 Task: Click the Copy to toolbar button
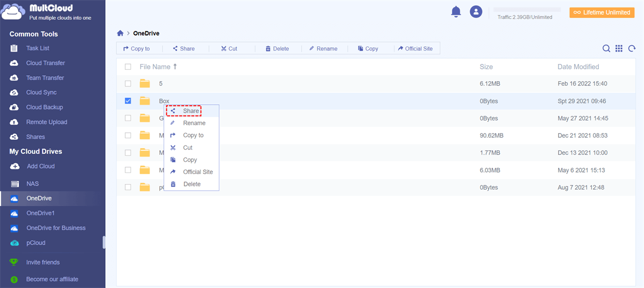[x=136, y=48]
